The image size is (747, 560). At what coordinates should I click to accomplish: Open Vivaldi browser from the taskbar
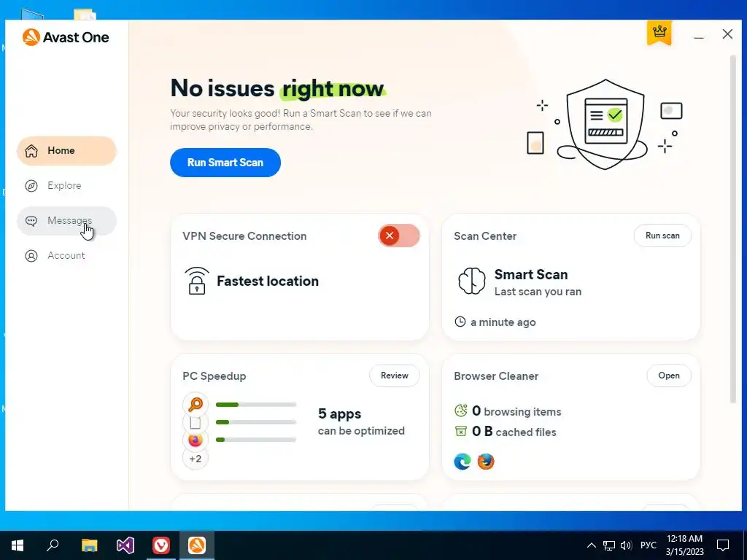(161, 545)
